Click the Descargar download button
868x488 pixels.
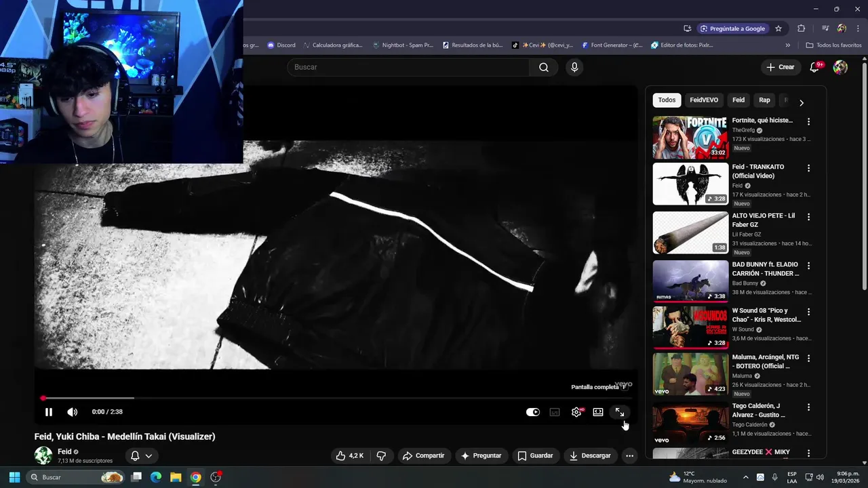[590, 455]
